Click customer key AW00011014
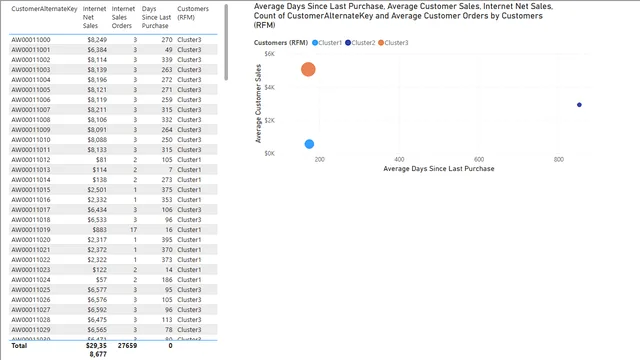The width and height of the screenshot is (640, 360). click(x=31, y=180)
